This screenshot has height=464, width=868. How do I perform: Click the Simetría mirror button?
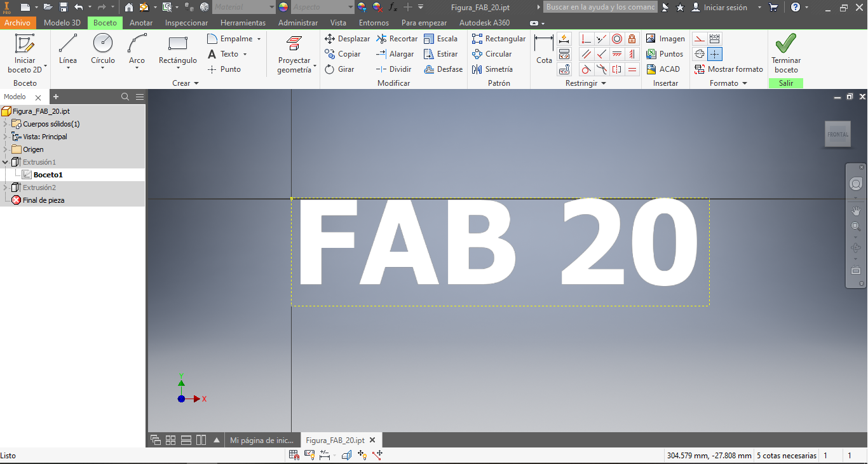coord(492,69)
